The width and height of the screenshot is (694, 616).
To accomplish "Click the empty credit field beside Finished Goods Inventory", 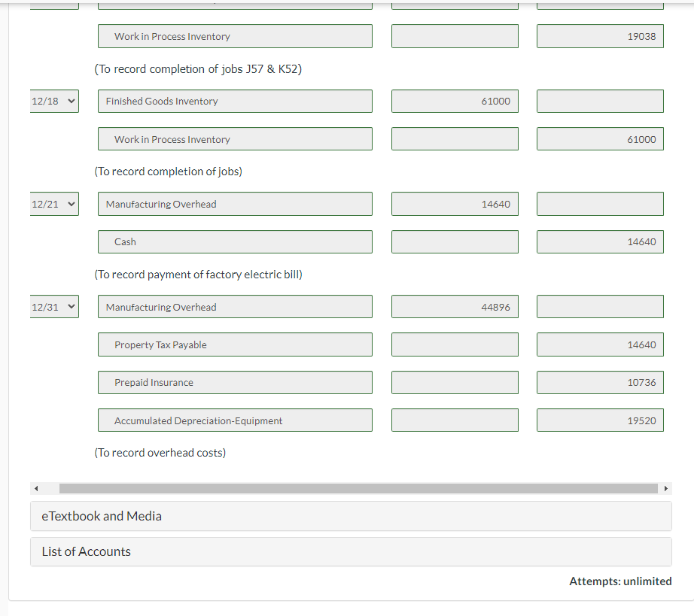I will point(599,101).
